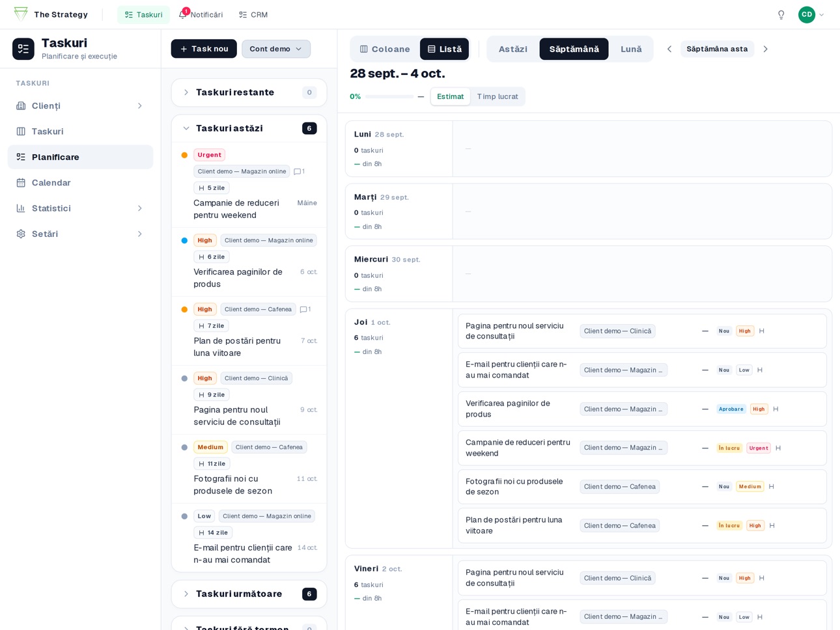Click the 14 zile duration chip
This screenshot has height=630, width=840.
click(213, 533)
